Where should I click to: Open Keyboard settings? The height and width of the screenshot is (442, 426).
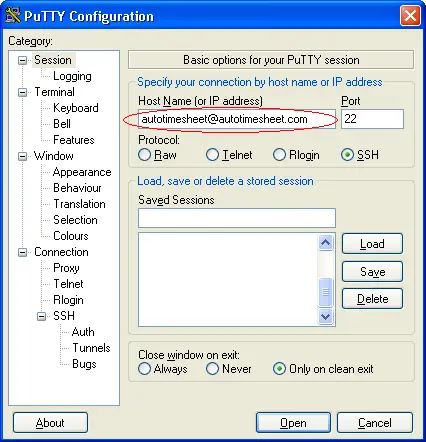coord(76,108)
